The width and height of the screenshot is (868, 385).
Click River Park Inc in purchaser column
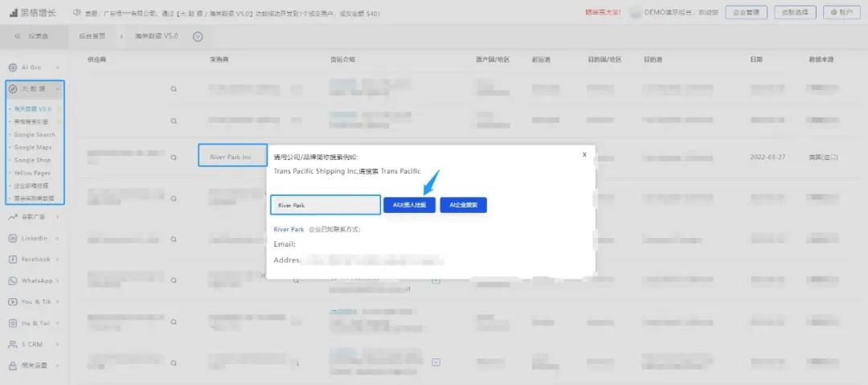(x=232, y=156)
